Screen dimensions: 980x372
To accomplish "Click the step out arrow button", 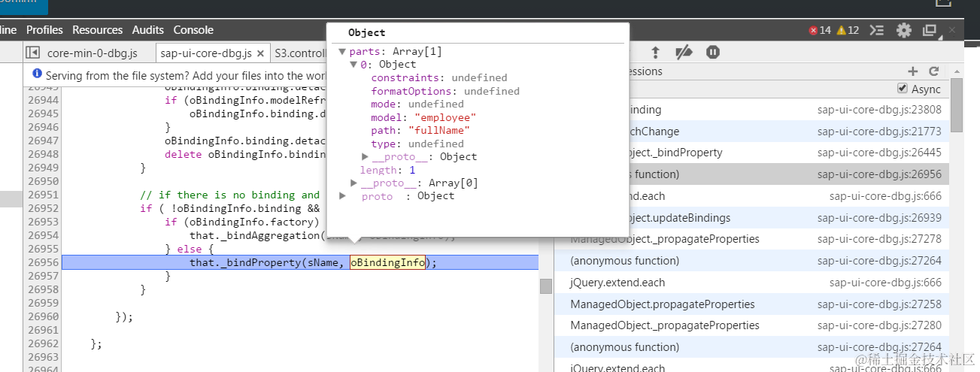I will pyautogui.click(x=656, y=52).
